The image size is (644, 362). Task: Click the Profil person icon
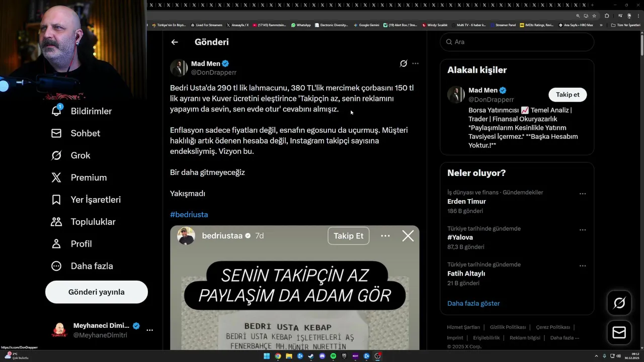click(56, 244)
